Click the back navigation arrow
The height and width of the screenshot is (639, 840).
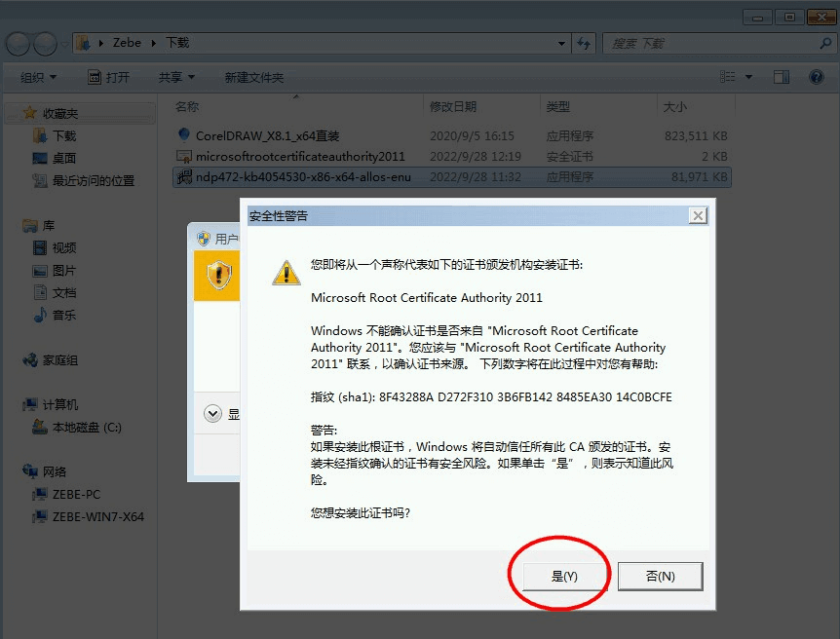(x=19, y=44)
